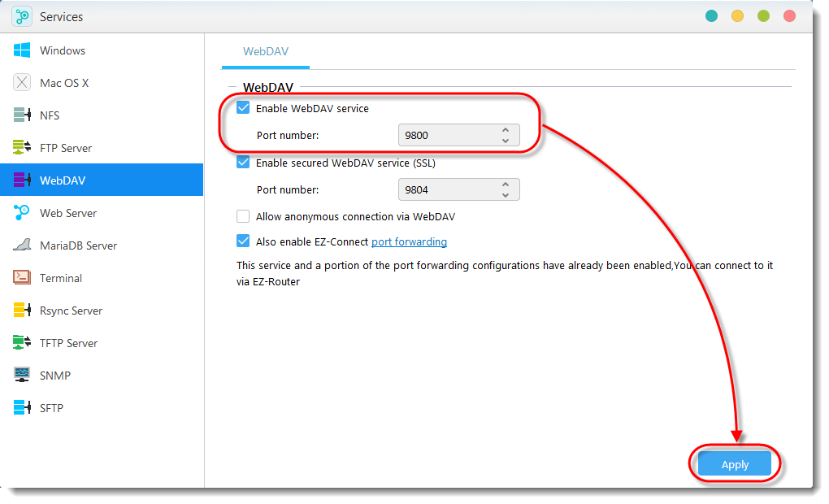Decrement the SSL port number 9804
Viewport: 829px width, 504px height.
[x=506, y=193]
